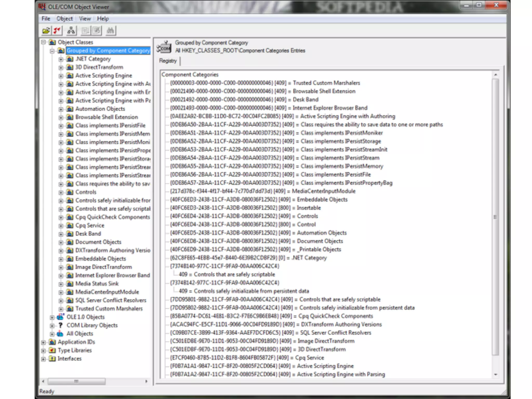Switch to the Registry tab
532x399 pixels.
click(168, 61)
